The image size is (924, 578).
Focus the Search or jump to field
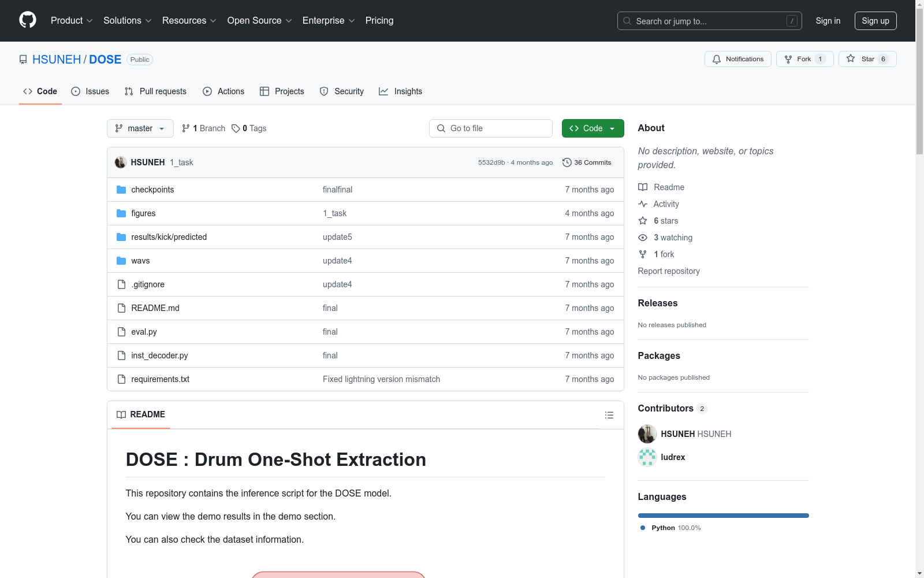[x=710, y=21]
